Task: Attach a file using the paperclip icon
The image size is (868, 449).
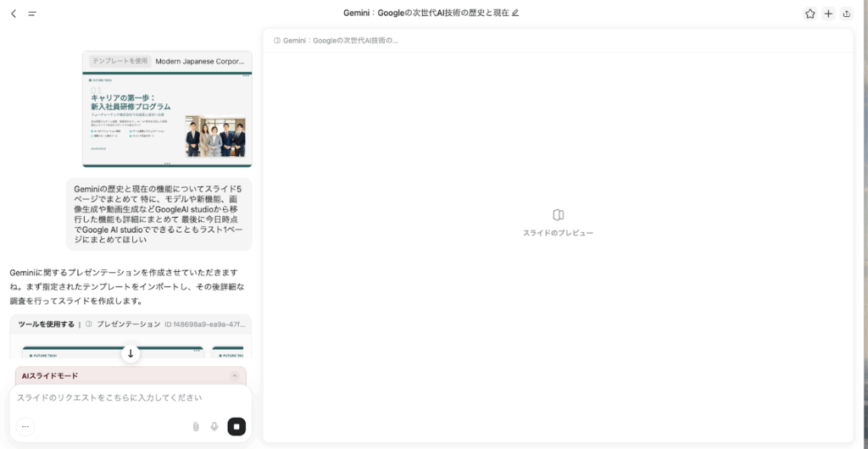Action: [x=196, y=427]
